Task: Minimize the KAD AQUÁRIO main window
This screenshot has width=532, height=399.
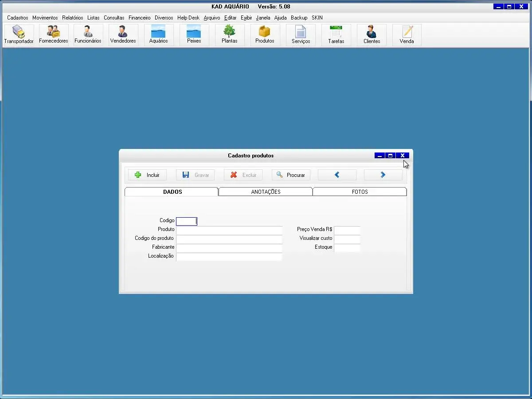Action: [499, 7]
